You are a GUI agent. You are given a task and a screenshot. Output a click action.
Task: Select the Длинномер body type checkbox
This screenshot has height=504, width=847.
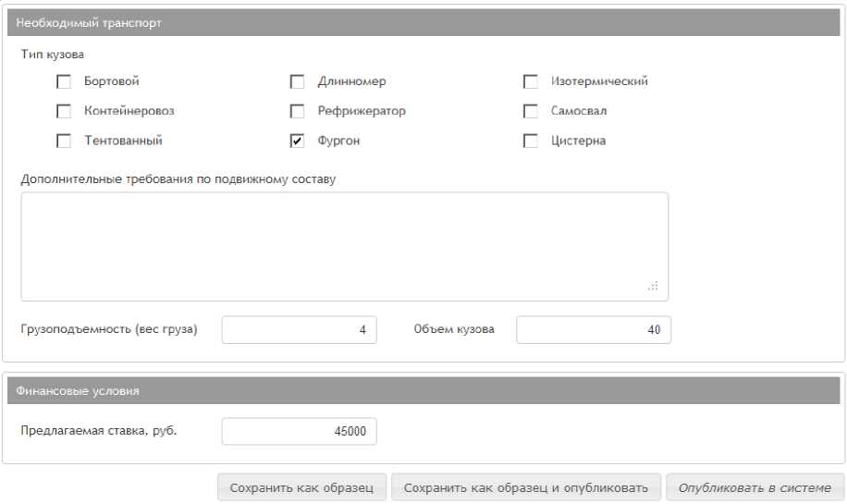tap(297, 81)
